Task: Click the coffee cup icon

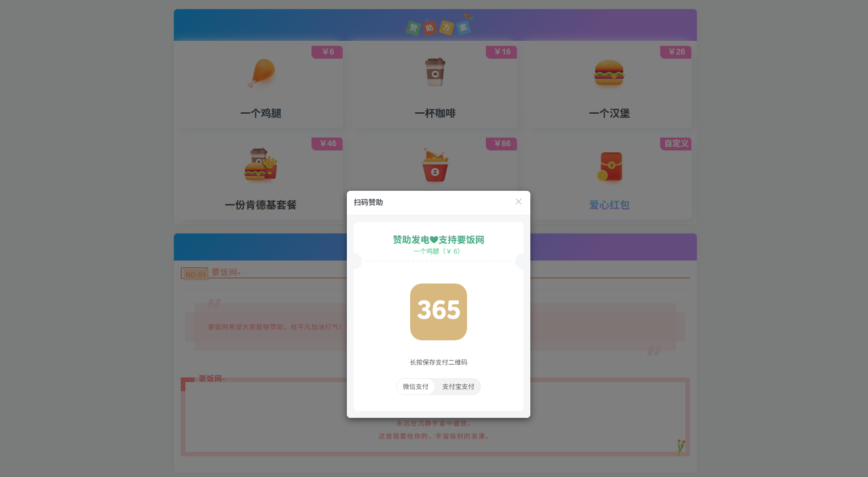Action: click(435, 72)
